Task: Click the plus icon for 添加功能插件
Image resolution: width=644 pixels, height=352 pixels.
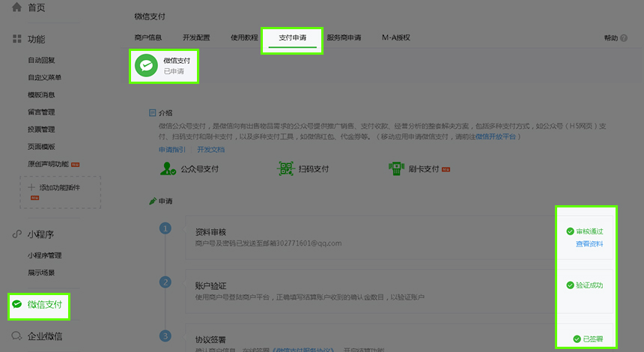Action: [31, 187]
